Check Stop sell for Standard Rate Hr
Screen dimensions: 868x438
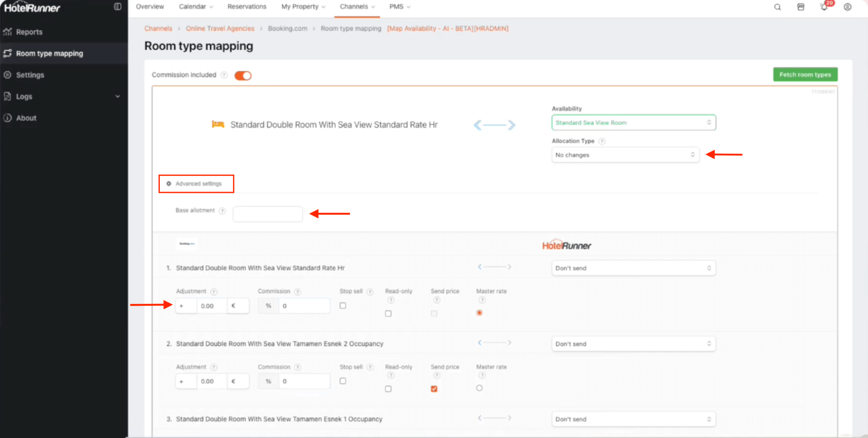(x=343, y=306)
